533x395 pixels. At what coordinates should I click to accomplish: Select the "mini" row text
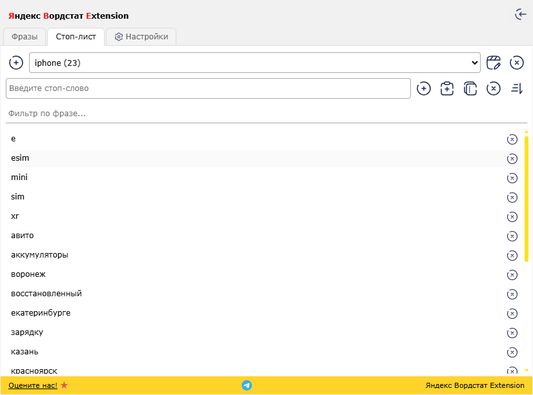pos(19,177)
